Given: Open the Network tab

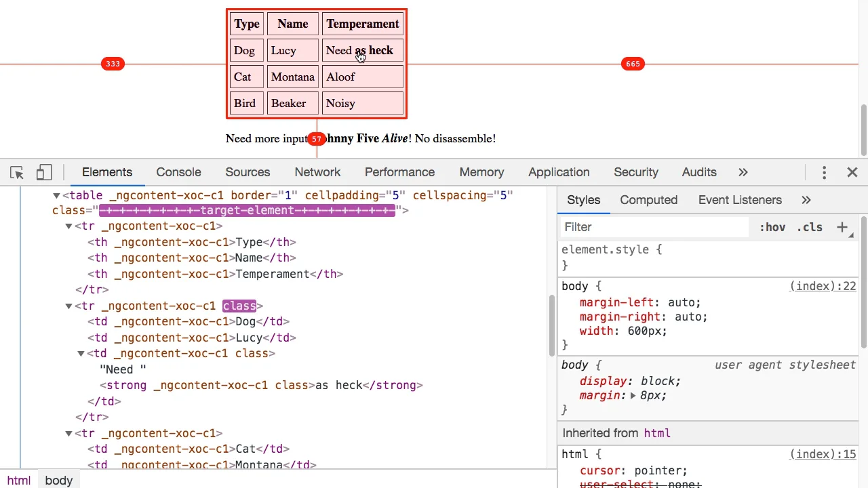Looking at the screenshot, I should [x=317, y=172].
